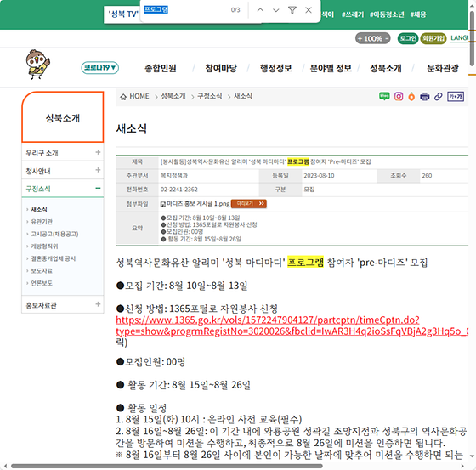Click the 로그인 button

click(x=408, y=38)
